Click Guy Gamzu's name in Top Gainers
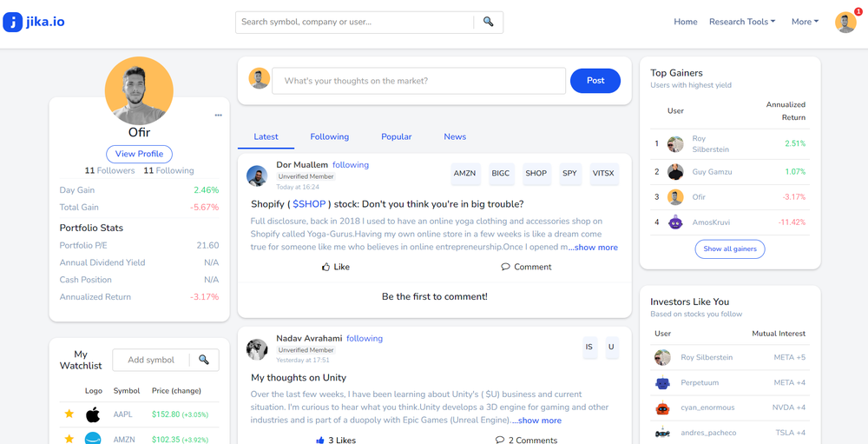Screen dimensions: 868x444 coord(712,172)
